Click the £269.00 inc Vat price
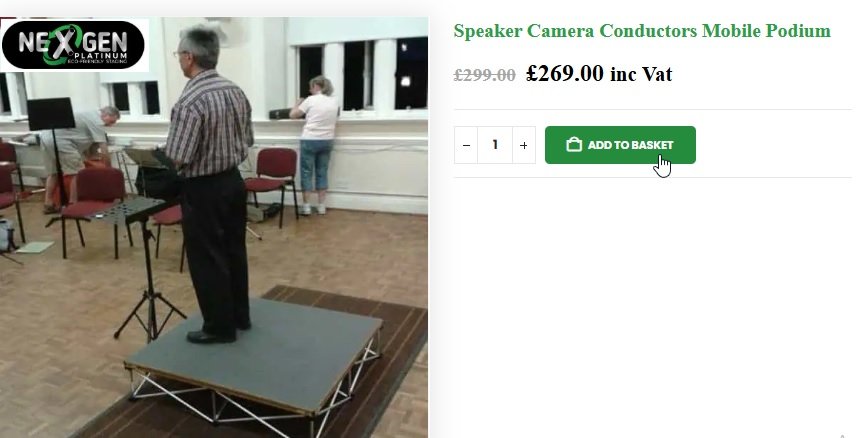The image size is (863, 438). pyautogui.click(x=599, y=74)
